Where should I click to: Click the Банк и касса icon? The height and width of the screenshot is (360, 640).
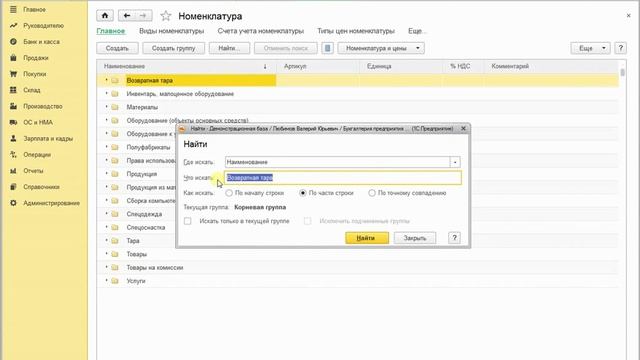[x=13, y=42]
